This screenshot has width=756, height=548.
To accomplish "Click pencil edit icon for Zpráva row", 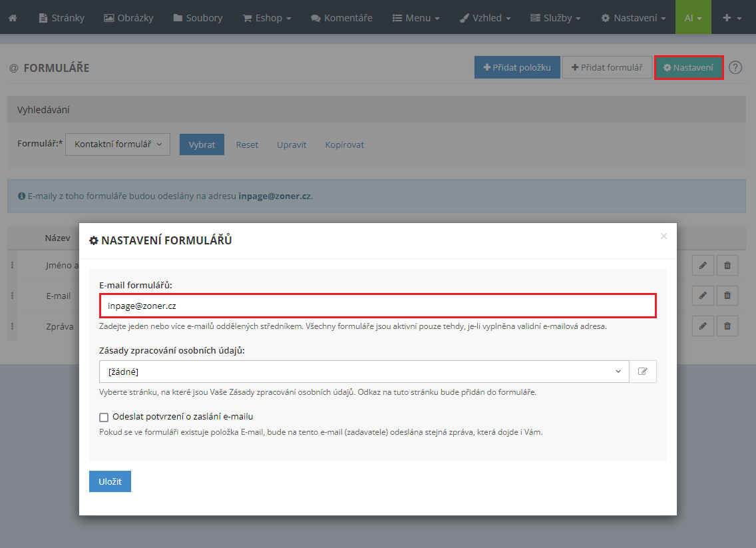I will pos(703,326).
